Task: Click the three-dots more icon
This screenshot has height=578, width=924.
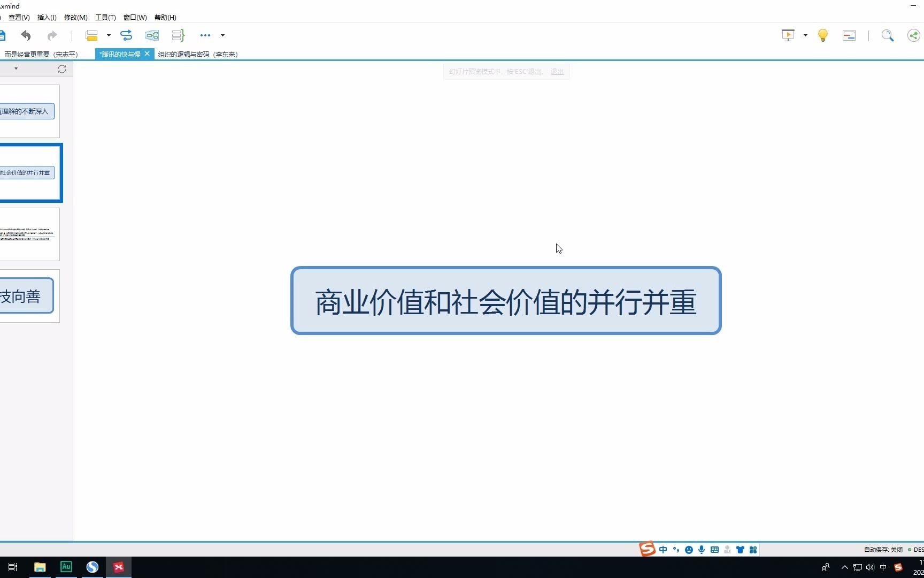Action: click(x=205, y=35)
